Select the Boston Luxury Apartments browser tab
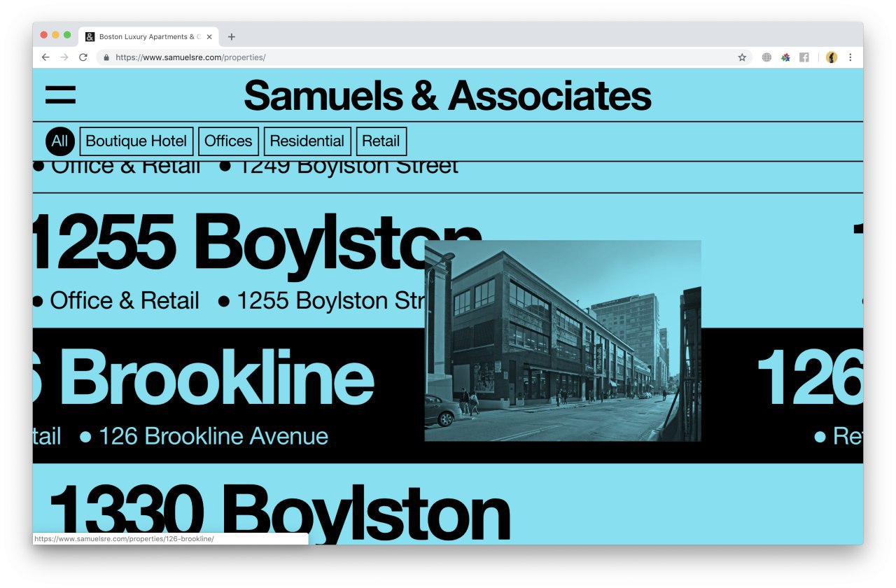The image size is (896, 588). (x=148, y=37)
